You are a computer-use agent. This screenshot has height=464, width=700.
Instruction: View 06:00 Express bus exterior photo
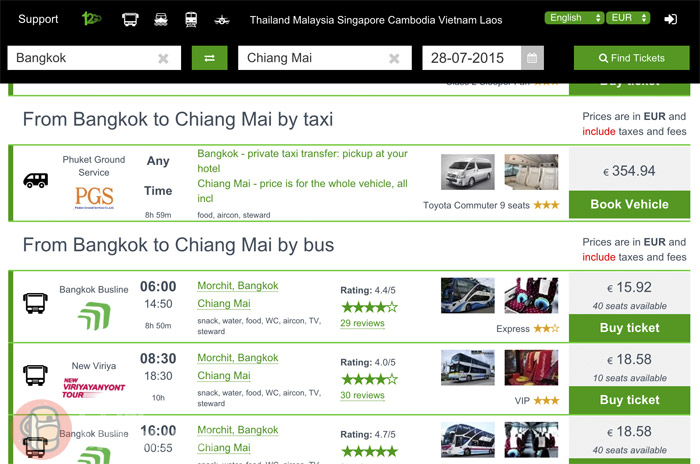point(467,295)
